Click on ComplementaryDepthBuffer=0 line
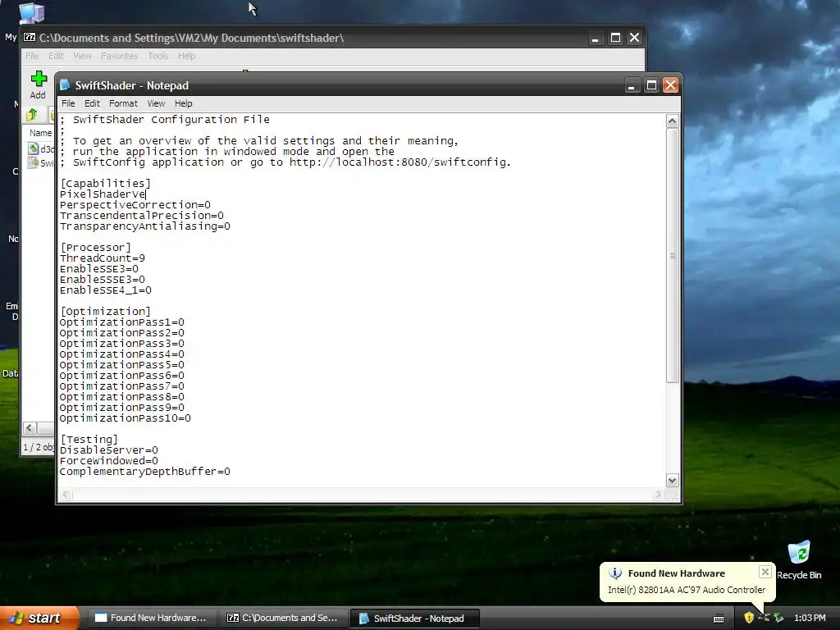Image resolution: width=840 pixels, height=630 pixels. click(x=144, y=472)
